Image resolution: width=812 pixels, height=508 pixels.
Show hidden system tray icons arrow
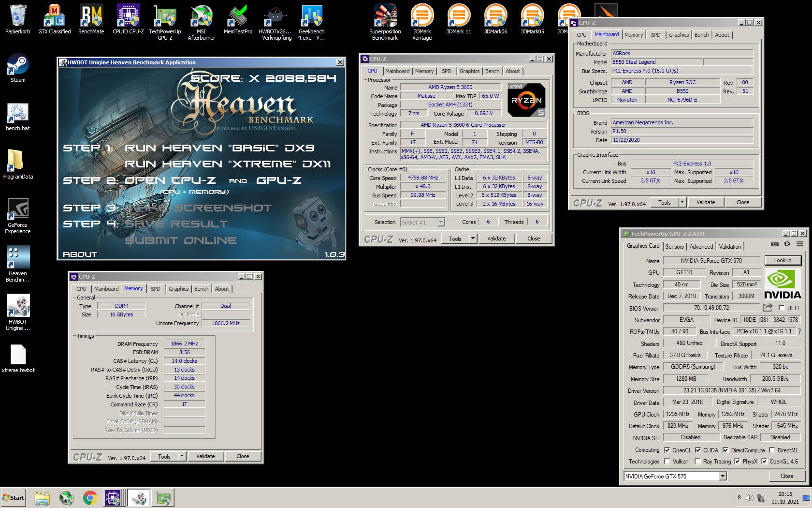point(739,497)
